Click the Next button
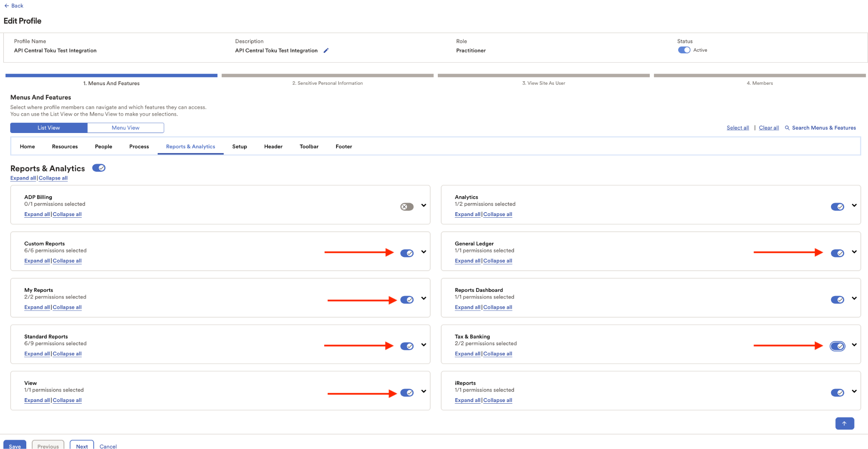Screen dimensions: 868x449 point(82,445)
